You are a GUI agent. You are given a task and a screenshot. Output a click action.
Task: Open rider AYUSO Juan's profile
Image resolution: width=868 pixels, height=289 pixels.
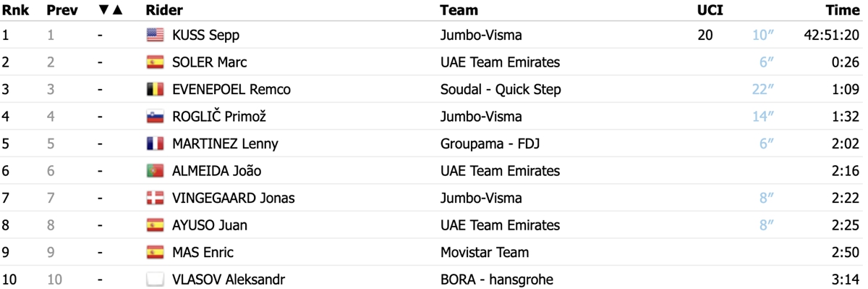point(210,225)
